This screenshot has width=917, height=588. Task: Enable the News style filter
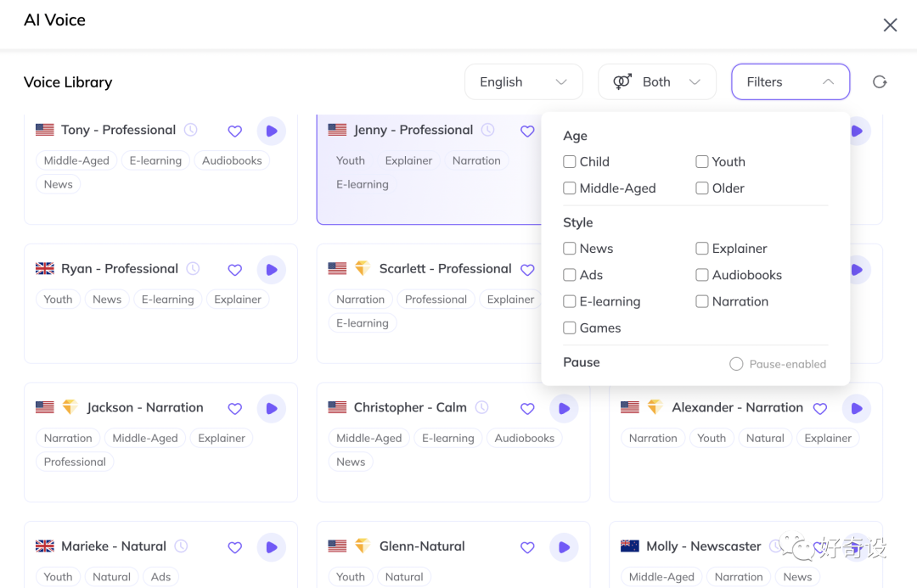569,249
